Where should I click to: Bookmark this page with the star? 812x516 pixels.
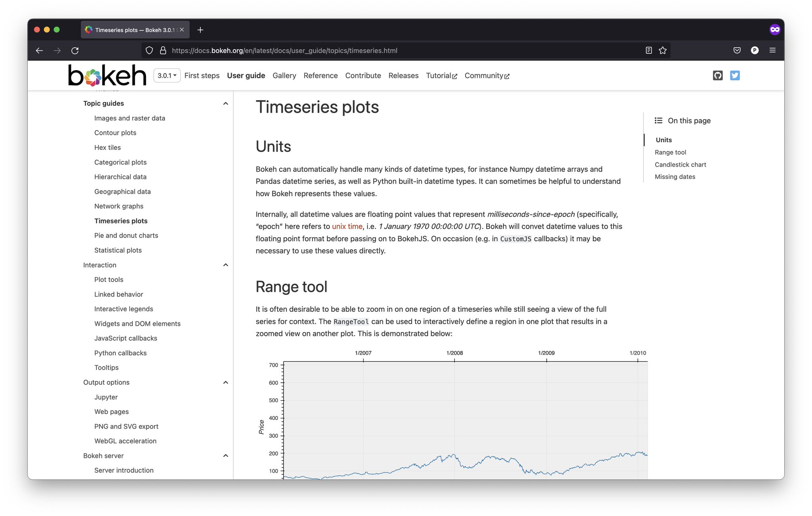663,50
